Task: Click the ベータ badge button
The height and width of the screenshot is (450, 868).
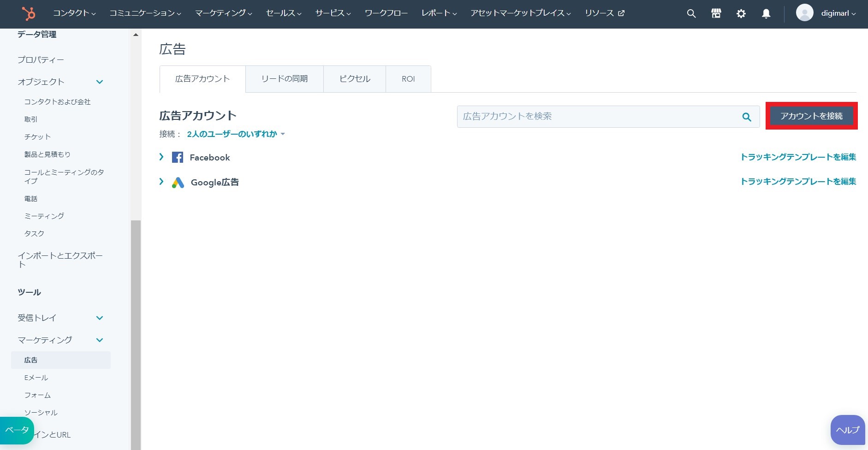Action: click(17, 430)
